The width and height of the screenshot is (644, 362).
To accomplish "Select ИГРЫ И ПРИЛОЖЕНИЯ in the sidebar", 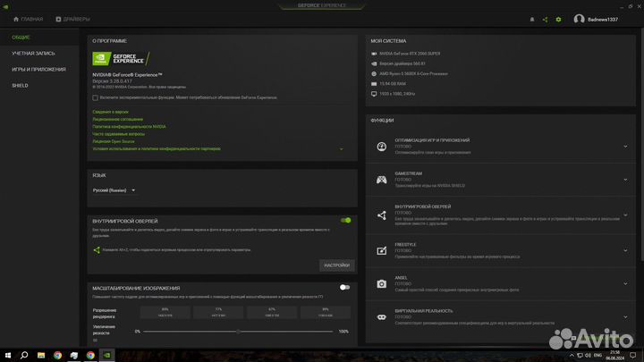I will 38,70.
